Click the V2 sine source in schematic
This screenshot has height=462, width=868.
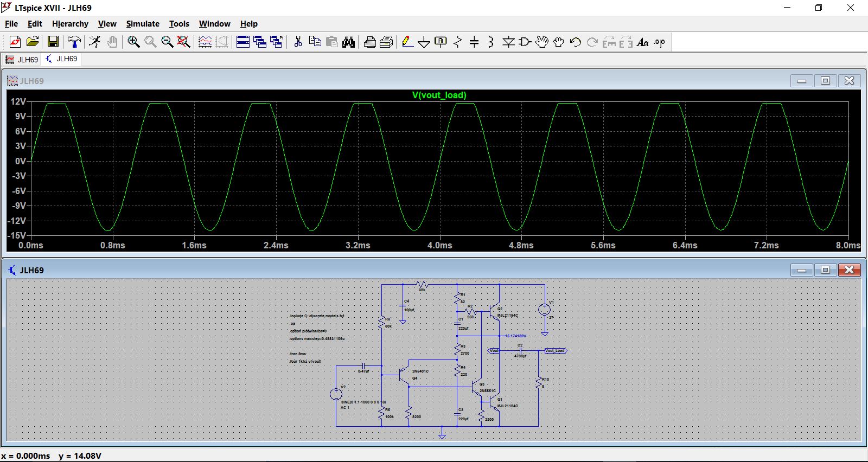(x=336, y=394)
